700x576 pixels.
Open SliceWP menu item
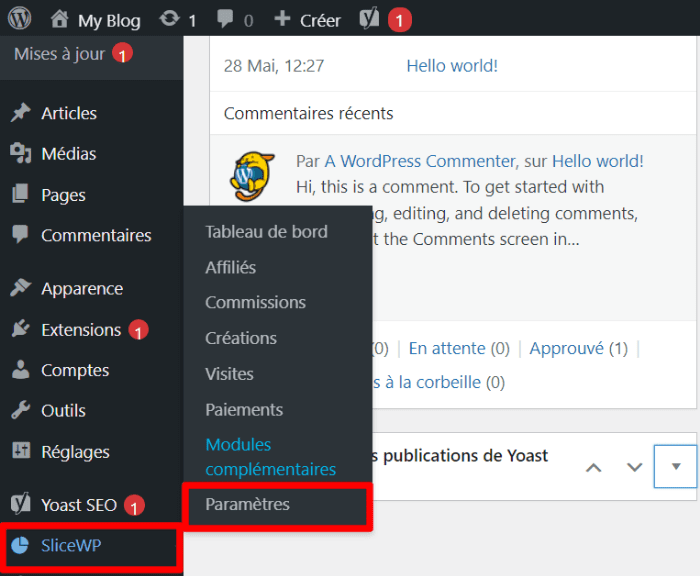tap(71, 545)
